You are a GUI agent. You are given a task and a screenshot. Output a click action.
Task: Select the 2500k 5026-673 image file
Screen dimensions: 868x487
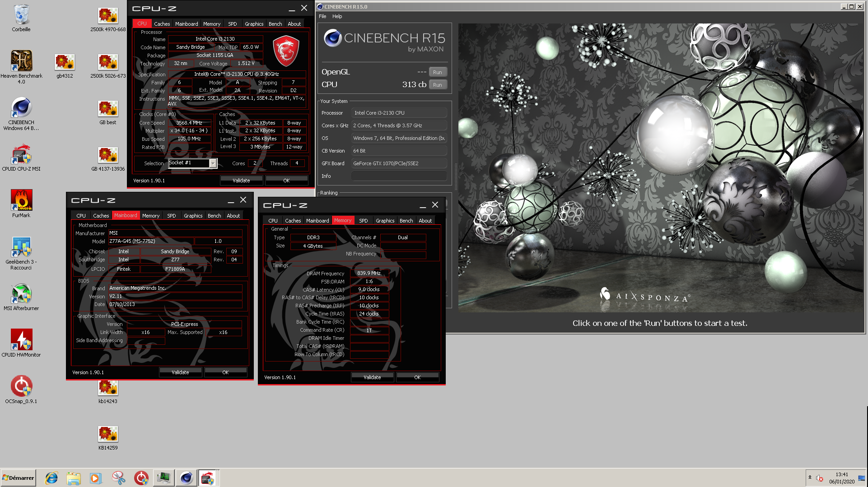108,66
